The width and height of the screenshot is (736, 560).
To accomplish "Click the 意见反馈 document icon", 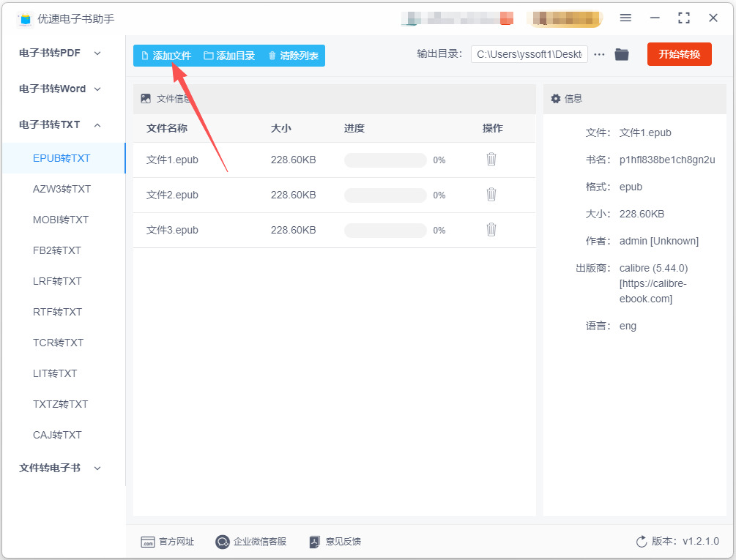I will [314, 542].
